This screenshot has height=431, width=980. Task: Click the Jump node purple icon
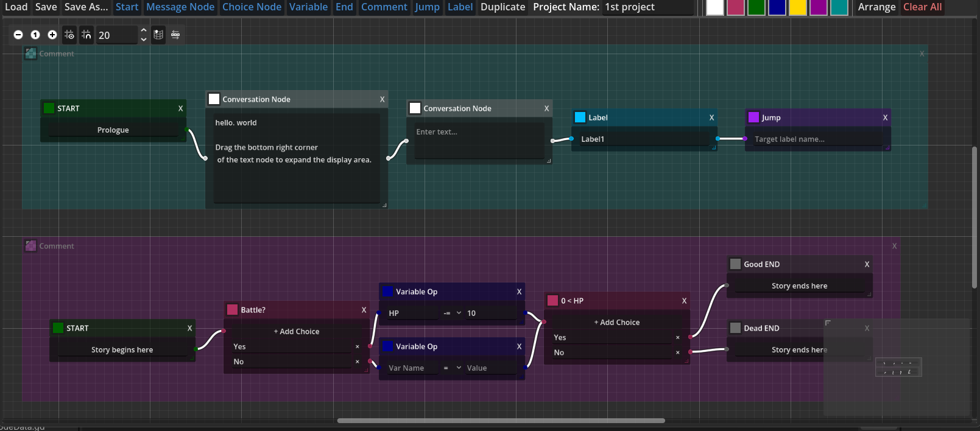pos(753,117)
